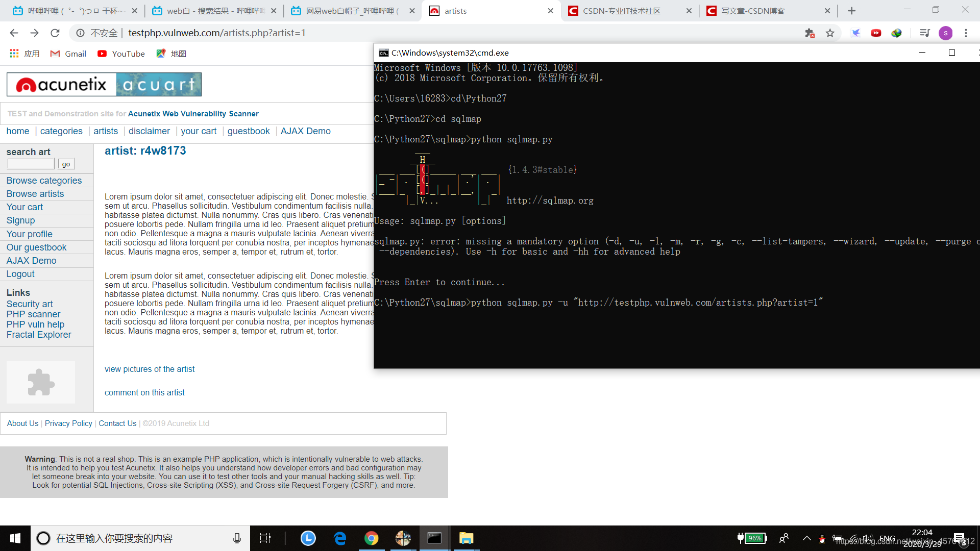Open Browse categories sidebar link

pyautogui.click(x=44, y=181)
